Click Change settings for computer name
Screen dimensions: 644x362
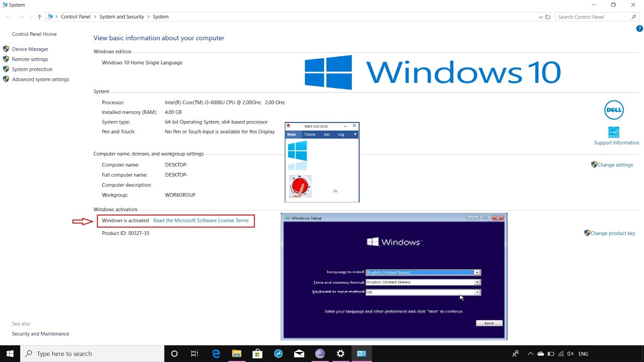click(x=615, y=165)
